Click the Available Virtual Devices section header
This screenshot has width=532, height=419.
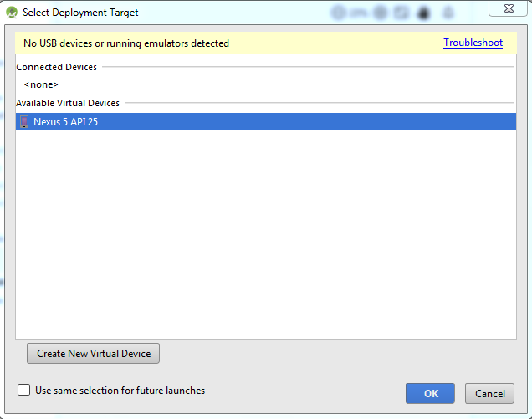point(68,103)
